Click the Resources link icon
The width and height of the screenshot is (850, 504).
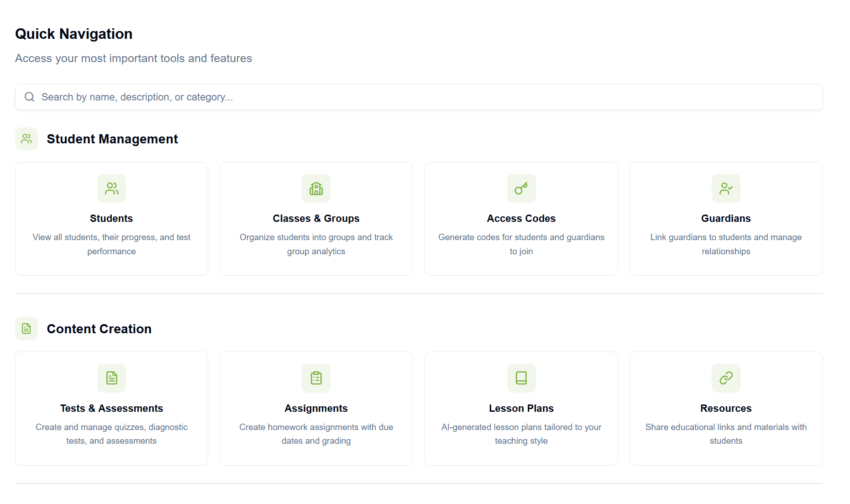coord(726,378)
